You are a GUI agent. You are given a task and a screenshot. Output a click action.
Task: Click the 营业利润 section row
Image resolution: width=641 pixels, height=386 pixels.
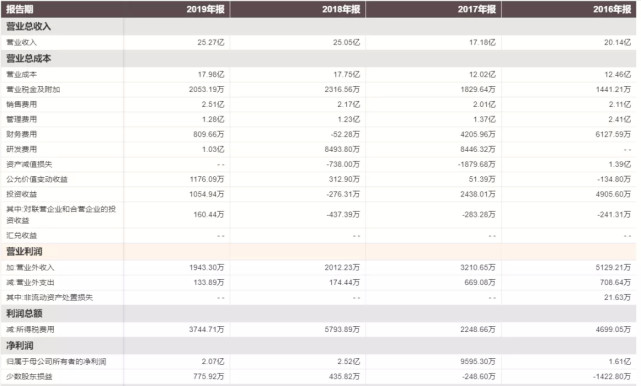click(x=318, y=251)
